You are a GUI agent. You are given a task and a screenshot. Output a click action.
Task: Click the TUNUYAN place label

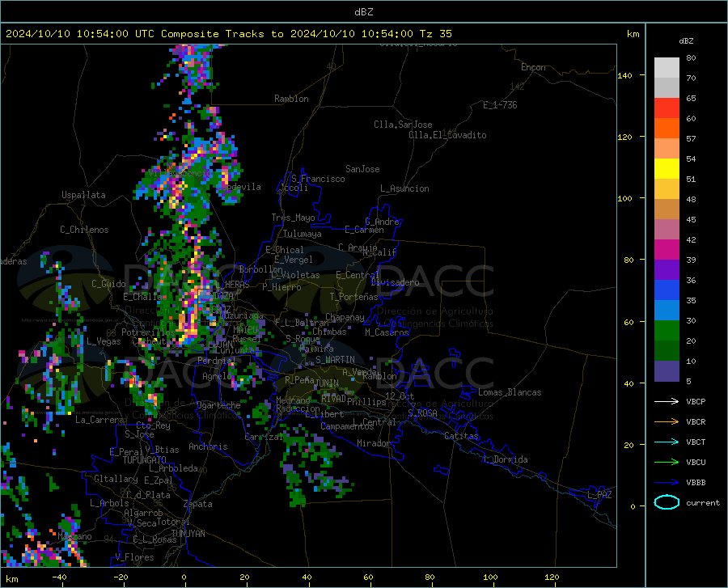point(188,534)
